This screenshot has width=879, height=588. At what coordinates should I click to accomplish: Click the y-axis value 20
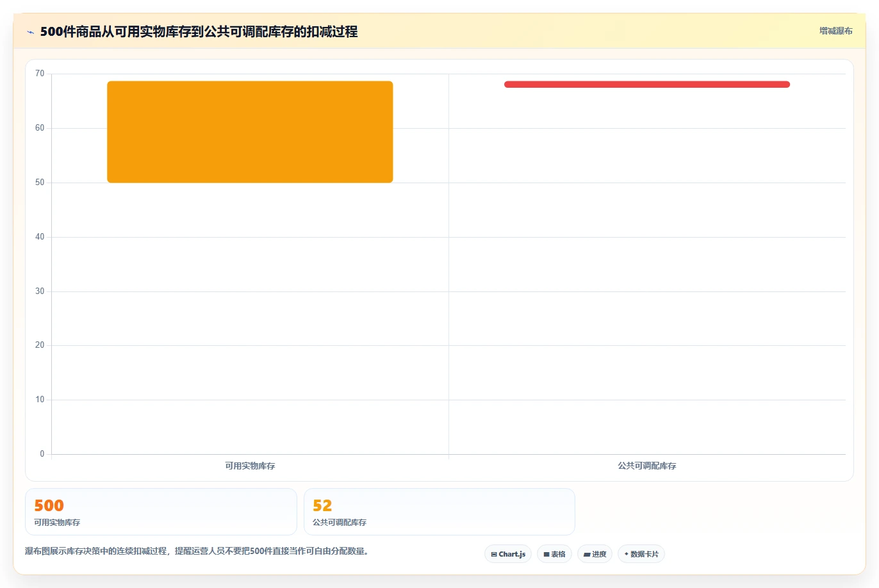(40, 345)
